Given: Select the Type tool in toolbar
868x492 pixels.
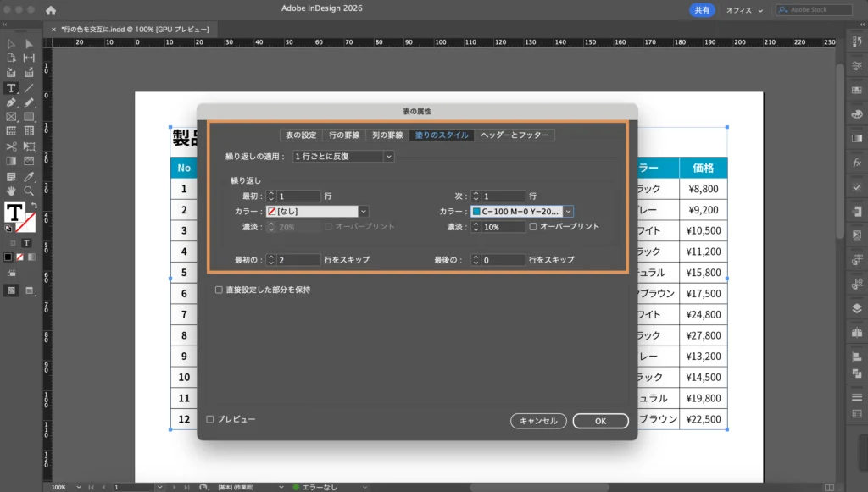Looking at the screenshot, I should [11, 88].
